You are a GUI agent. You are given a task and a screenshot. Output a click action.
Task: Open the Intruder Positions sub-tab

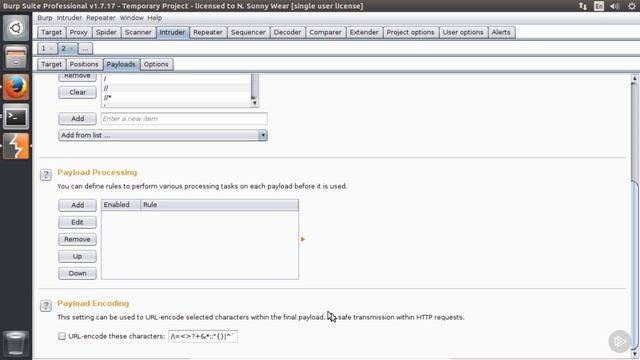84,64
